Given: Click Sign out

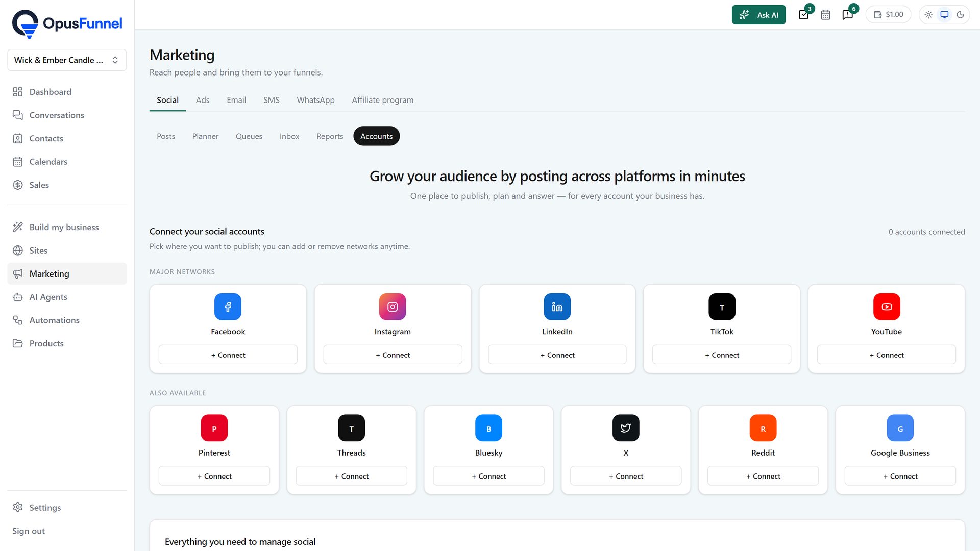Looking at the screenshot, I should (x=29, y=531).
